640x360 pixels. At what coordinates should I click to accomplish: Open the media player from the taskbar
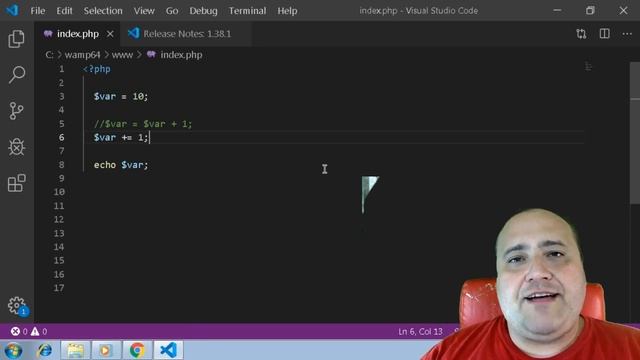click(x=106, y=350)
